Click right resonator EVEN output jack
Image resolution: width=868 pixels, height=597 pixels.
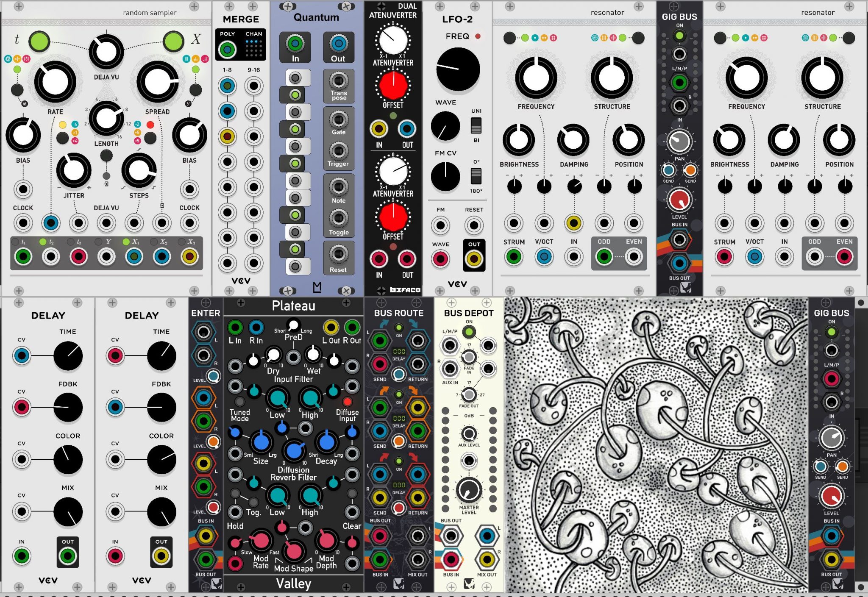[x=844, y=257]
